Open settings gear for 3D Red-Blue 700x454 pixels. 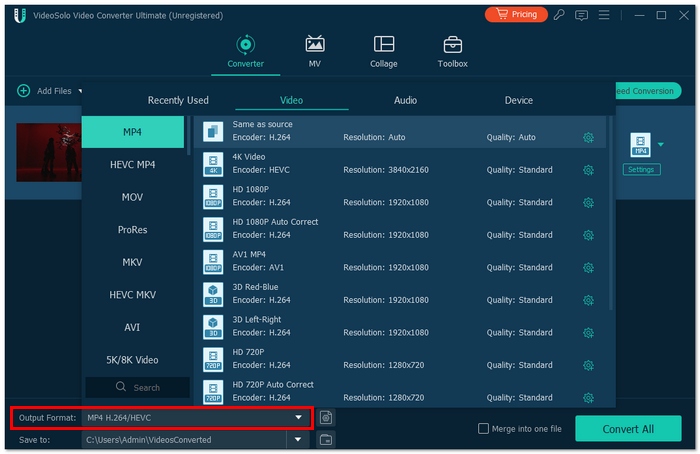click(588, 300)
